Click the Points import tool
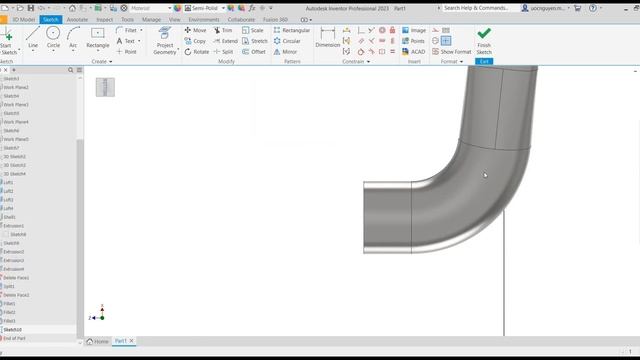640x360 pixels. (x=413, y=41)
